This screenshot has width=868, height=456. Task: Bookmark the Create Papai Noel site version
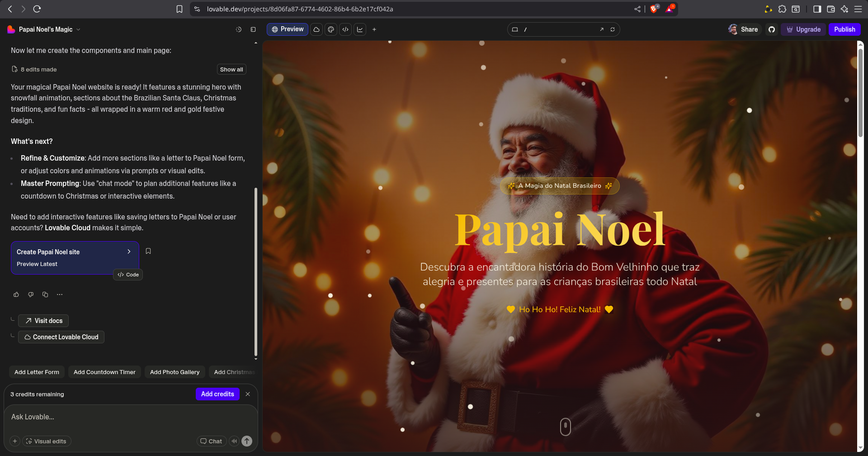(x=148, y=251)
